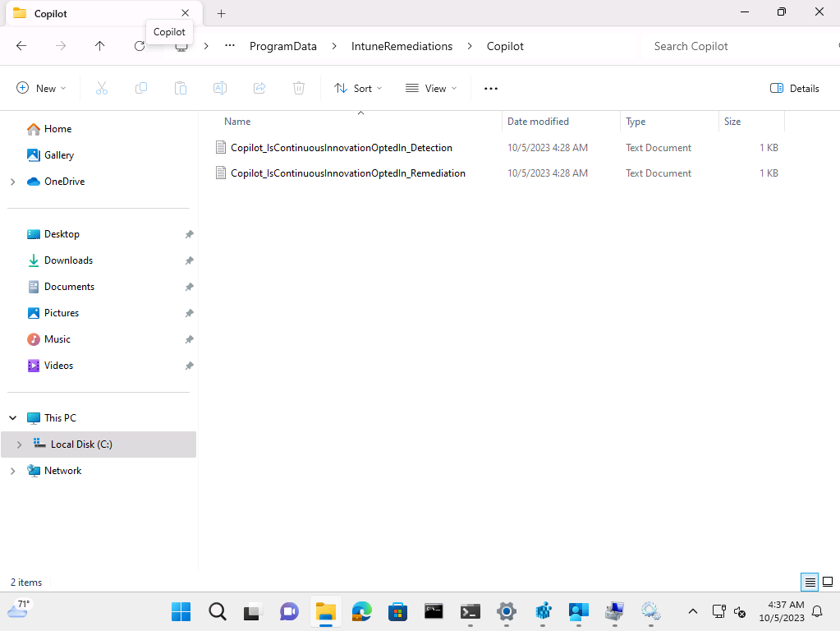Open taskbar Search magnifier

point(217,611)
